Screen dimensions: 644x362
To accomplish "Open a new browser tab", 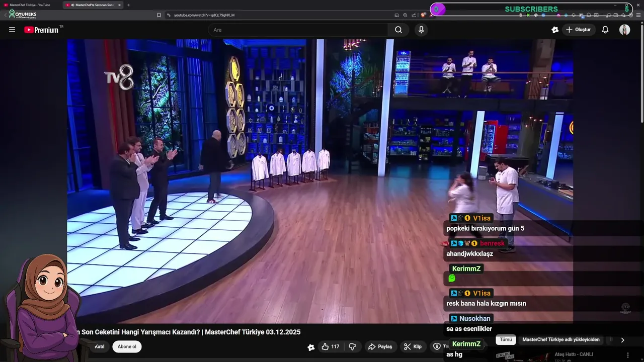I will (x=129, y=5).
